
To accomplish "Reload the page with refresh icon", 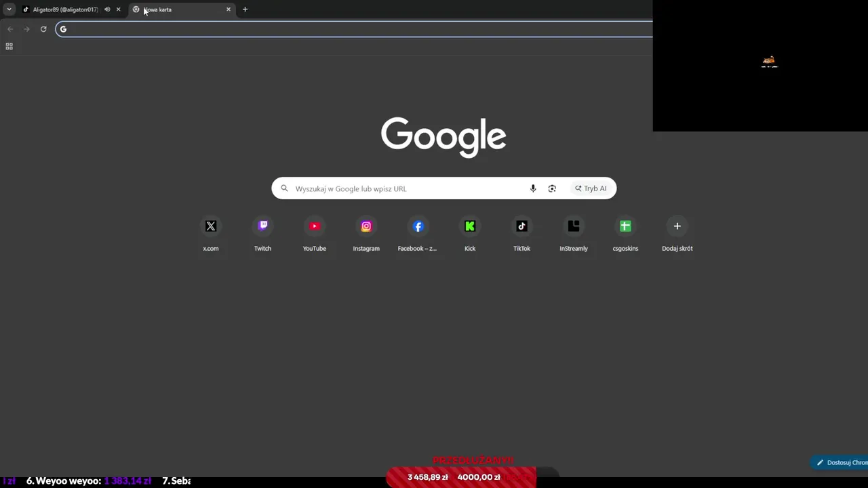I will 43,29.
